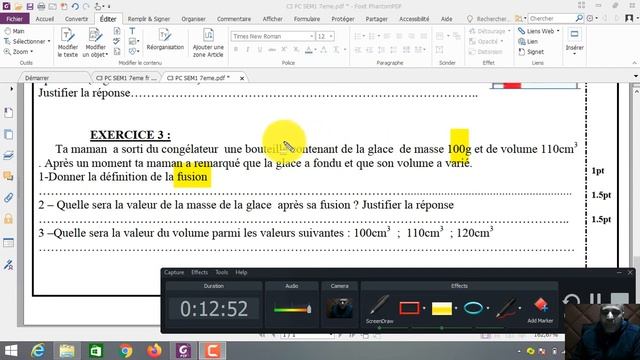Open the Effects menu in recorder
This screenshot has height=360, width=640.
(x=200, y=272)
